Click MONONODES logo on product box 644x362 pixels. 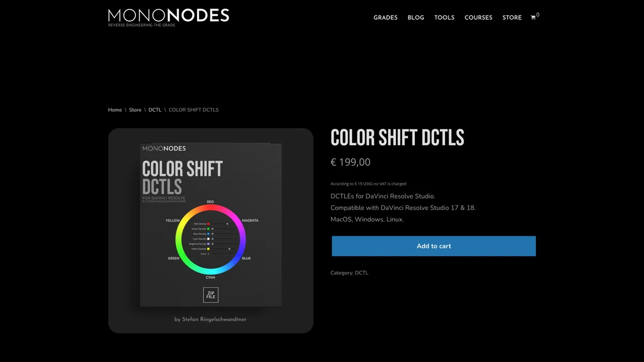click(x=164, y=148)
